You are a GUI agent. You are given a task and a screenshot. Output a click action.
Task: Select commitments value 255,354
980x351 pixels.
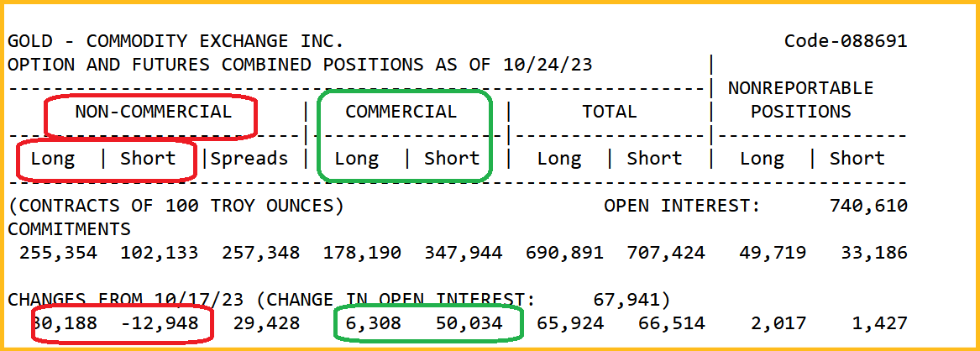pos(58,252)
